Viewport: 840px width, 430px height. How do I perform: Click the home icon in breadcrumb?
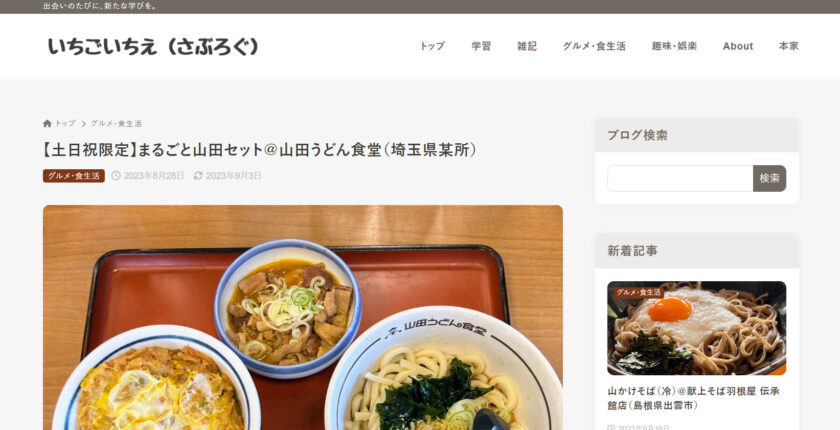47,124
